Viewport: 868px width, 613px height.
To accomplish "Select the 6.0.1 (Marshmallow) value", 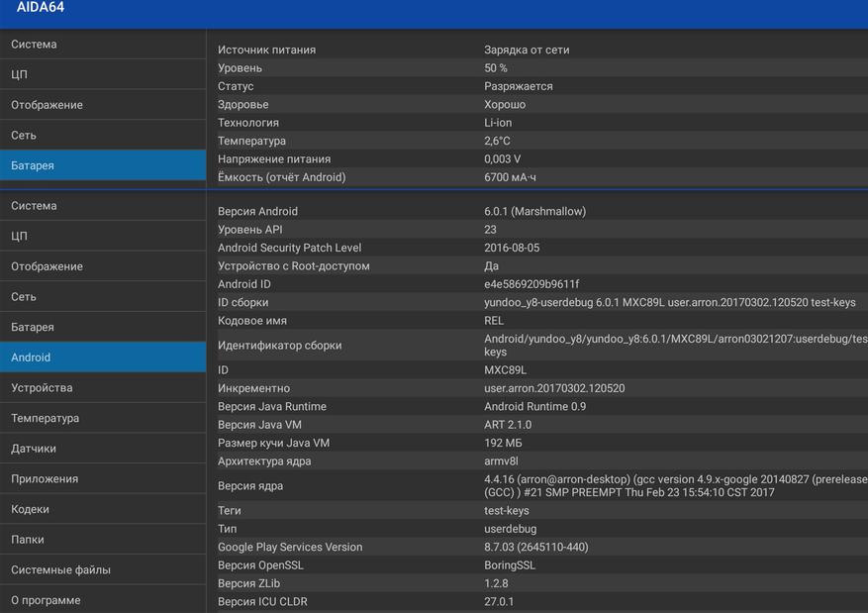I will pos(534,212).
